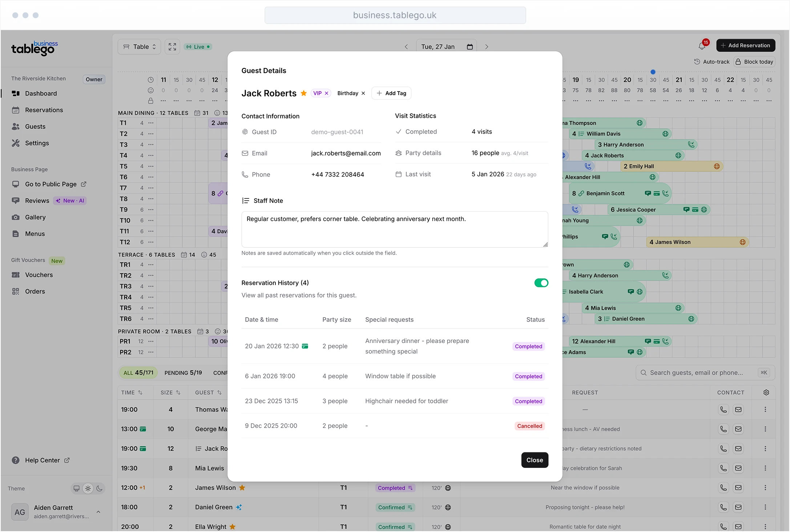Open the calendar date picker icon
The height and width of the screenshot is (532, 790).
click(x=469, y=47)
